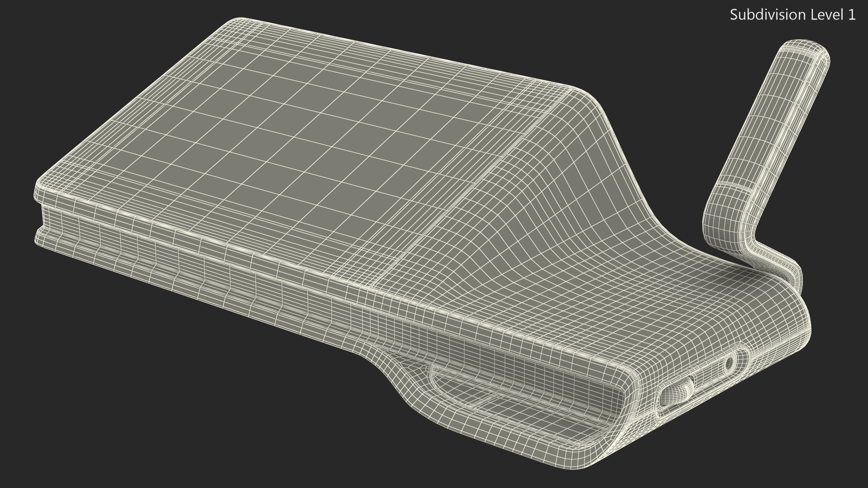This screenshot has width=868, height=488.
Task: Click empty dark background at bottom left
Action: pos(90,407)
